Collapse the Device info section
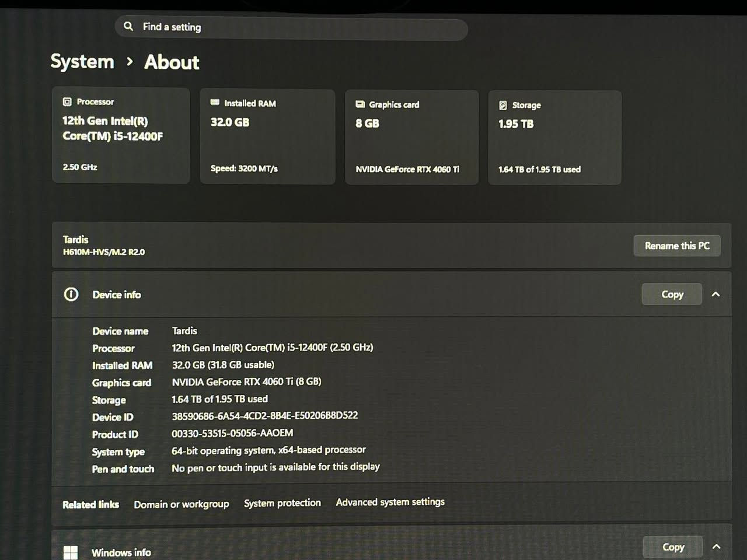Screen dimensions: 747x560 pos(716,295)
